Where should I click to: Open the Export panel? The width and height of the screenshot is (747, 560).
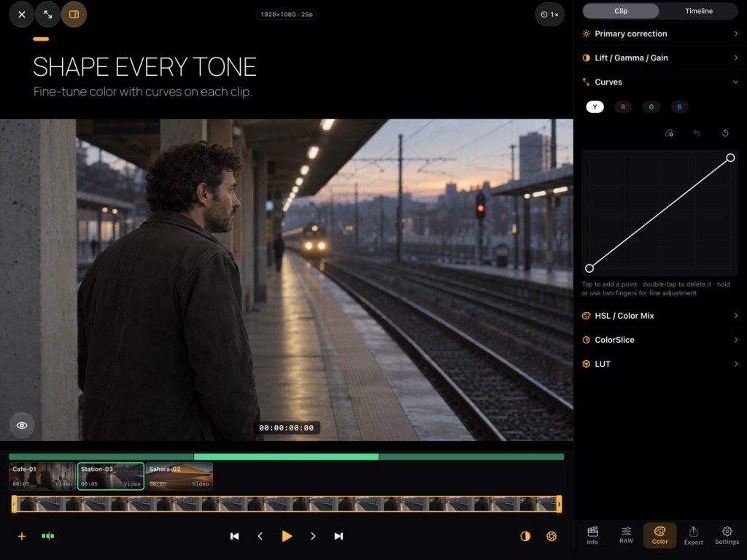[x=693, y=535]
